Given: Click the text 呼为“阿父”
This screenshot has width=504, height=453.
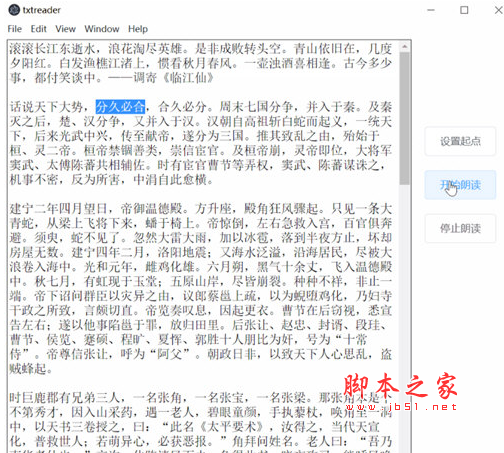Looking at the screenshot, I should click(155, 354).
